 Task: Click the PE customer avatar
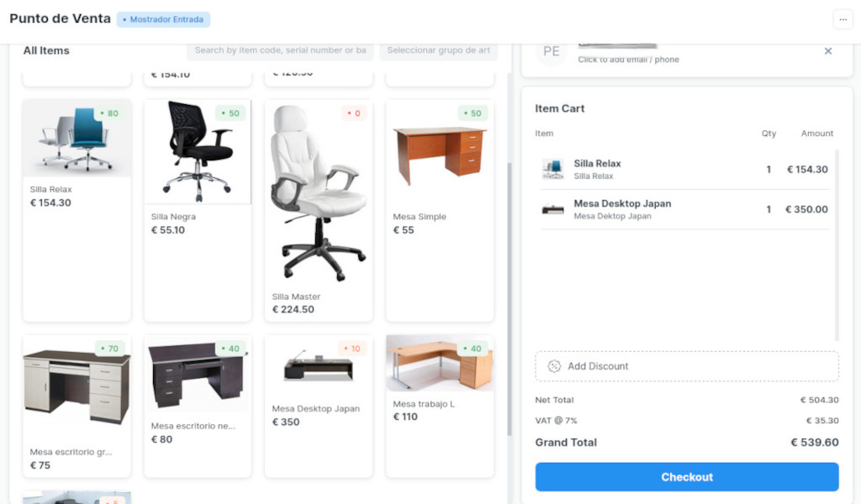point(552,52)
